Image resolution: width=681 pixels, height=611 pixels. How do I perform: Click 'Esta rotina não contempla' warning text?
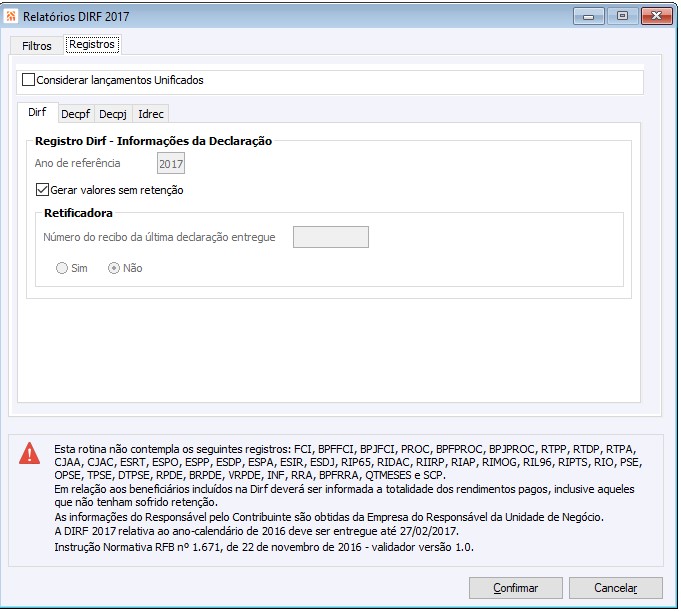(x=348, y=462)
